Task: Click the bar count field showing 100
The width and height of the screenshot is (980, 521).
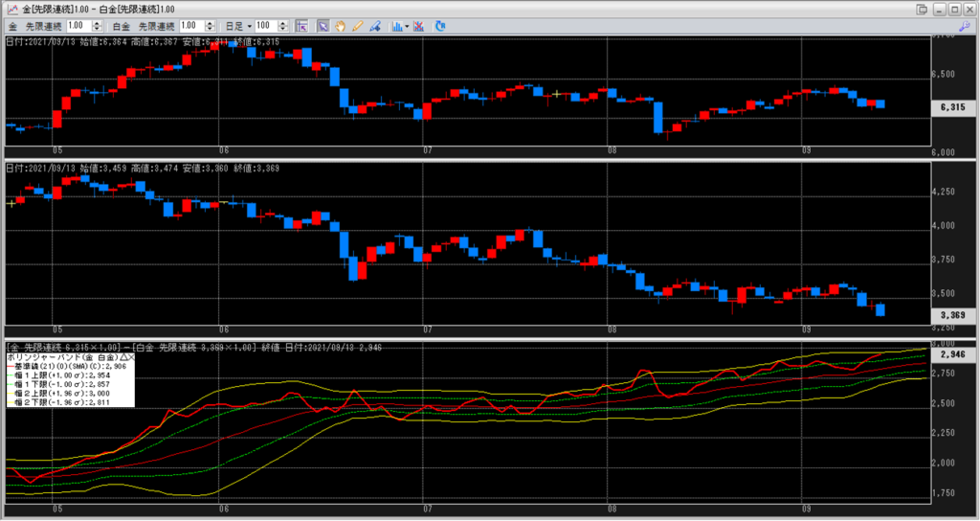Action: point(269,26)
